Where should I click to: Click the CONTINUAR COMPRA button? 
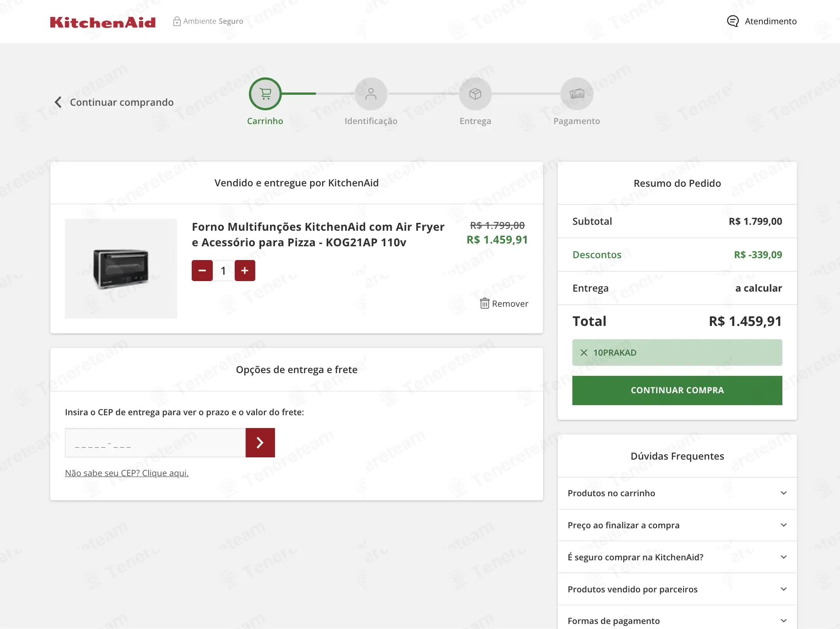click(x=677, y=390)
